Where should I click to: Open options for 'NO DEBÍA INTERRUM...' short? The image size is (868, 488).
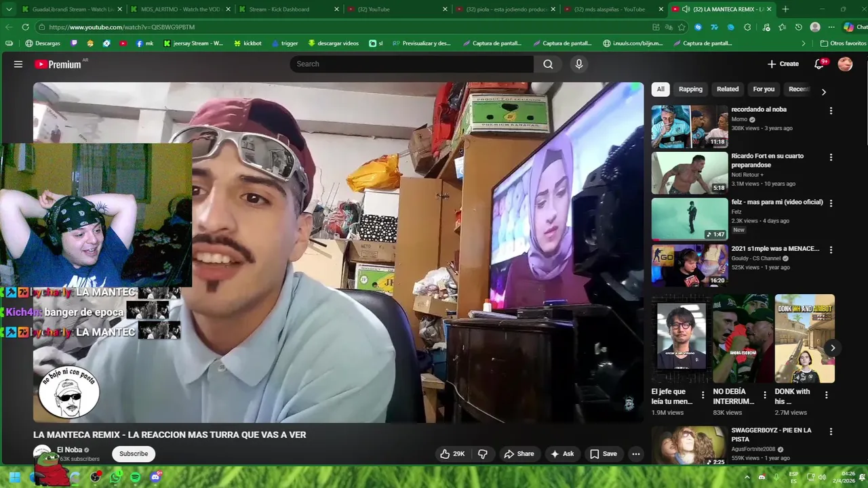[765, 394]
